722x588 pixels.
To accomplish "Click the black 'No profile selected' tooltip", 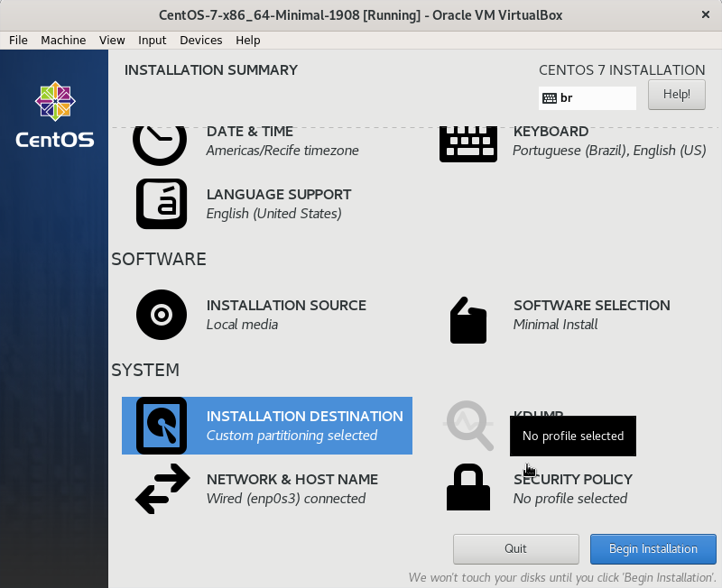I will point(573,436).
